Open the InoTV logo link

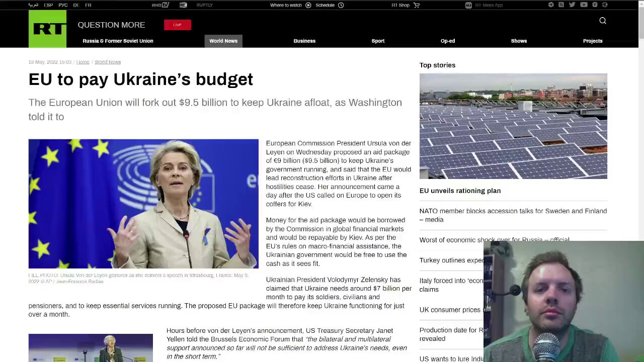click(160, 5)
